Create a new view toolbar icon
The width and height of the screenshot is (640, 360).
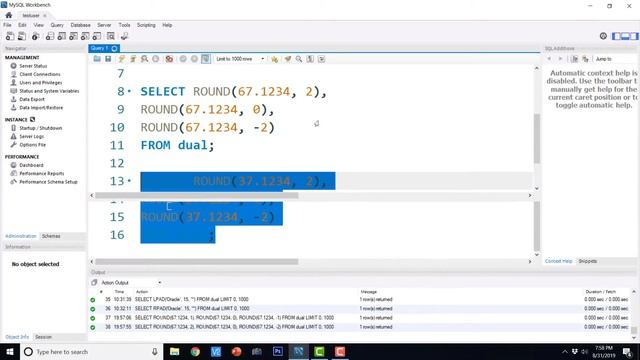click(73, 36)
